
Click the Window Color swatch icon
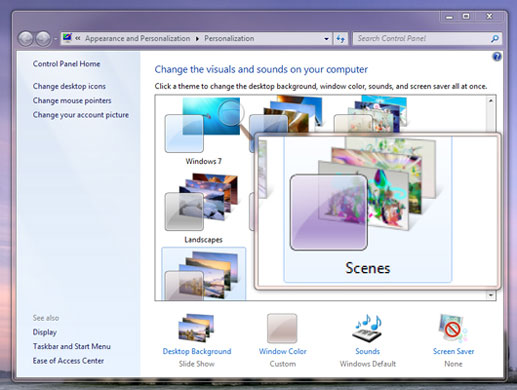coord(282,328)
